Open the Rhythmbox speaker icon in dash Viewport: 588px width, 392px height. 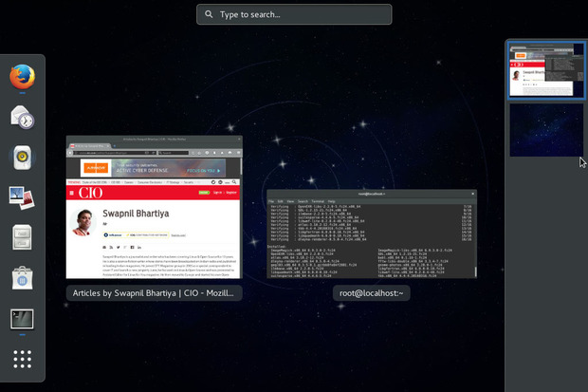(x=23, y=158)
